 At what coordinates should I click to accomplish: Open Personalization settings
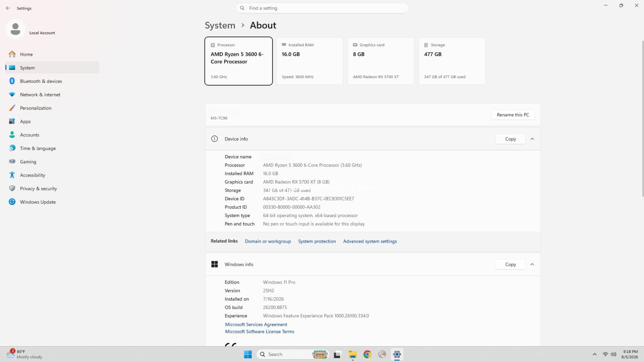pos(52,108)
